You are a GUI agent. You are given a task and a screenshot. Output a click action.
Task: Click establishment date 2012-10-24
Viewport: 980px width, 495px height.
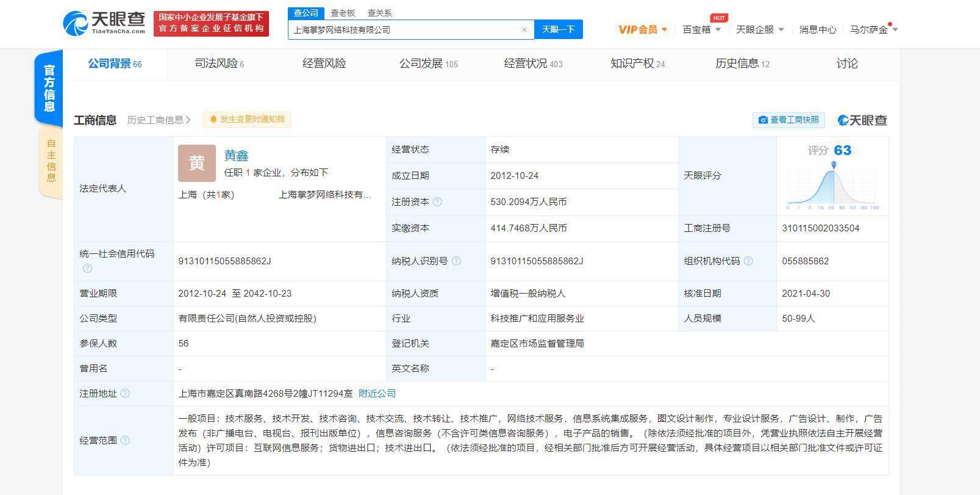click(514, 176)
